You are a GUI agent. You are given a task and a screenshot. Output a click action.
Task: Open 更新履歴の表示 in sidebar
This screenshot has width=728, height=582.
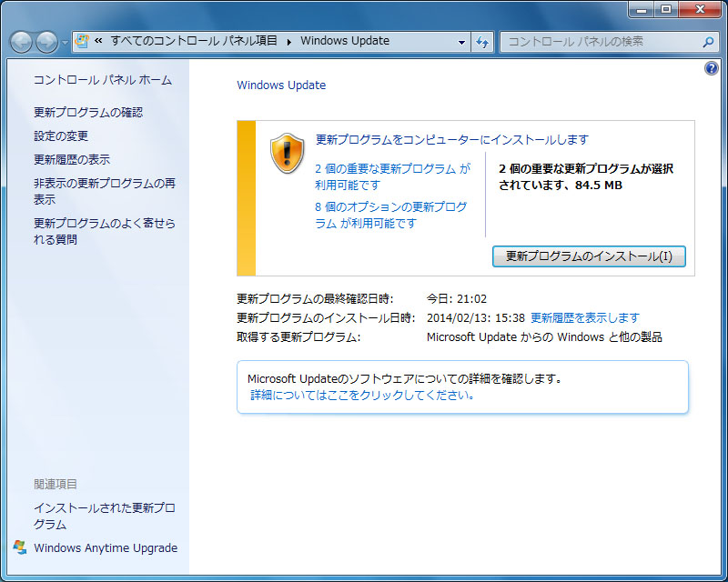pos(72,160)
